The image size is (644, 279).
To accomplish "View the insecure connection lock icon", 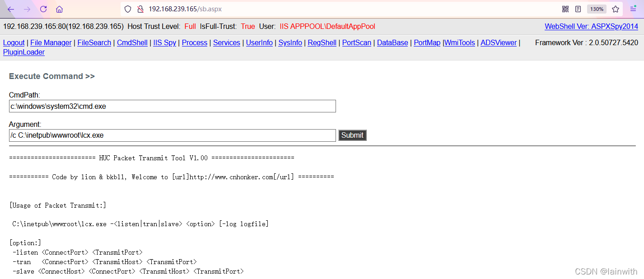I will coord(140,9).
